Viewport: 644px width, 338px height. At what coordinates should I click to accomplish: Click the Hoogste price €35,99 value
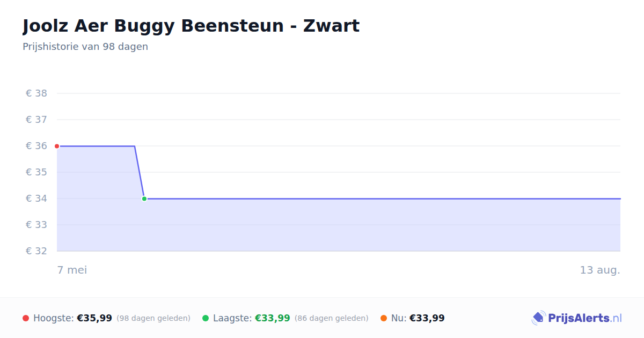tap(94, 318)
